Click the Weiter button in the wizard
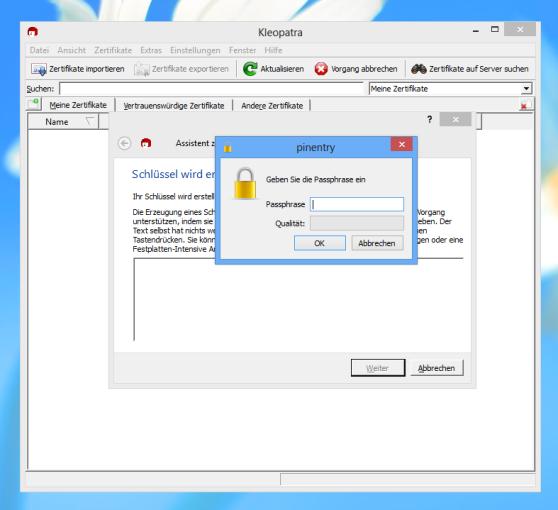This screenshot has height=510, width=558. tap(378, 368)
